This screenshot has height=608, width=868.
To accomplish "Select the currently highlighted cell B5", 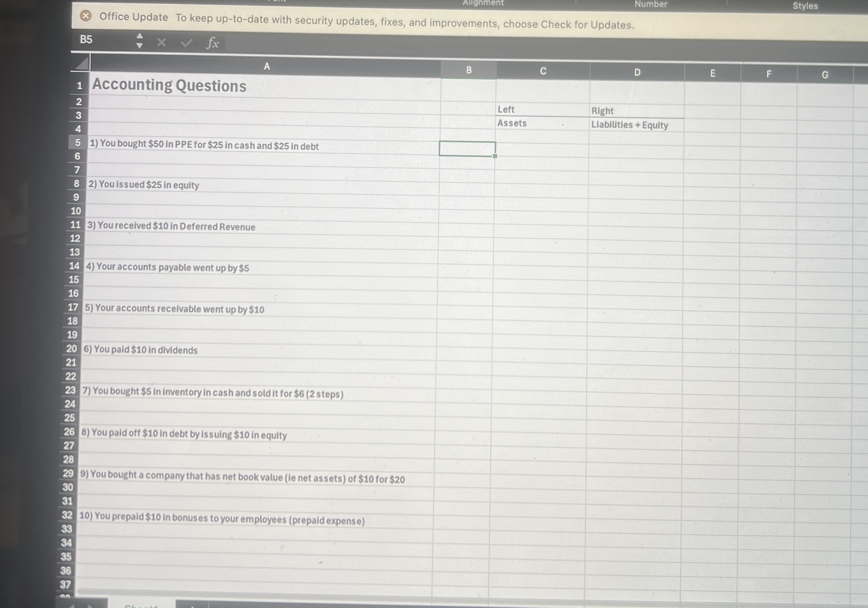I will (468, 148).
